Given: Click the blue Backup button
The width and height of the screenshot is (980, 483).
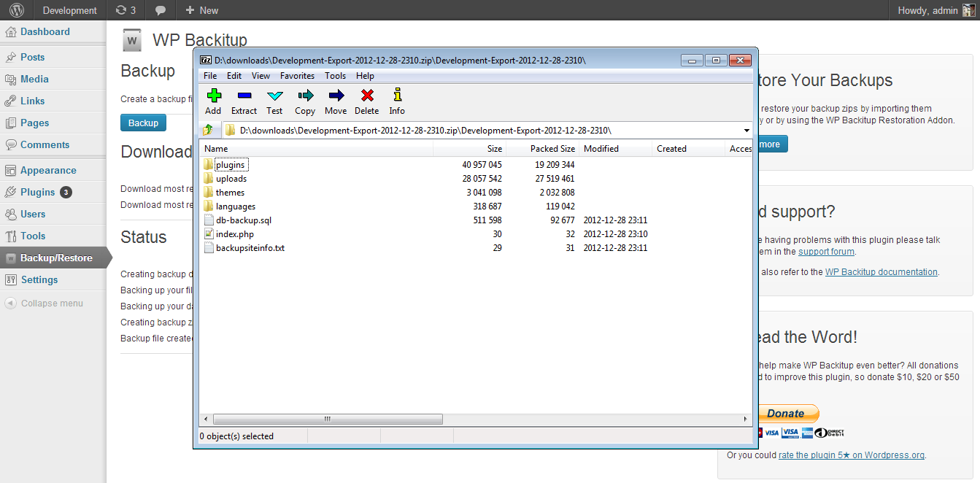Looking at the screenshot, I should (143, 123).
